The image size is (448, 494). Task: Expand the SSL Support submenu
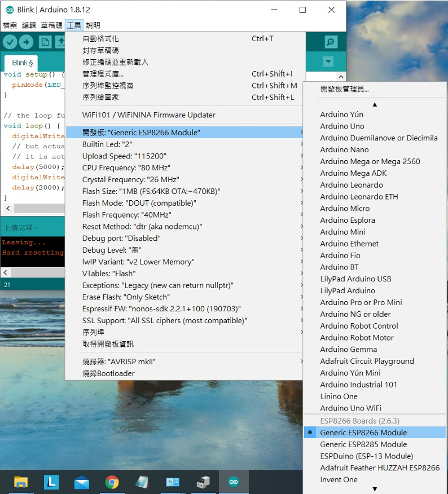(185, 320)
